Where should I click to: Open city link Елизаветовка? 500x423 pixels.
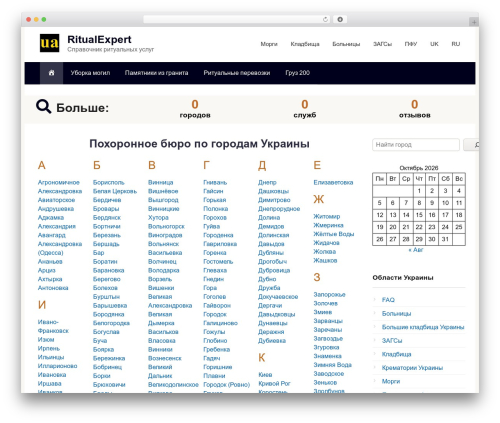tap(333, 182)
